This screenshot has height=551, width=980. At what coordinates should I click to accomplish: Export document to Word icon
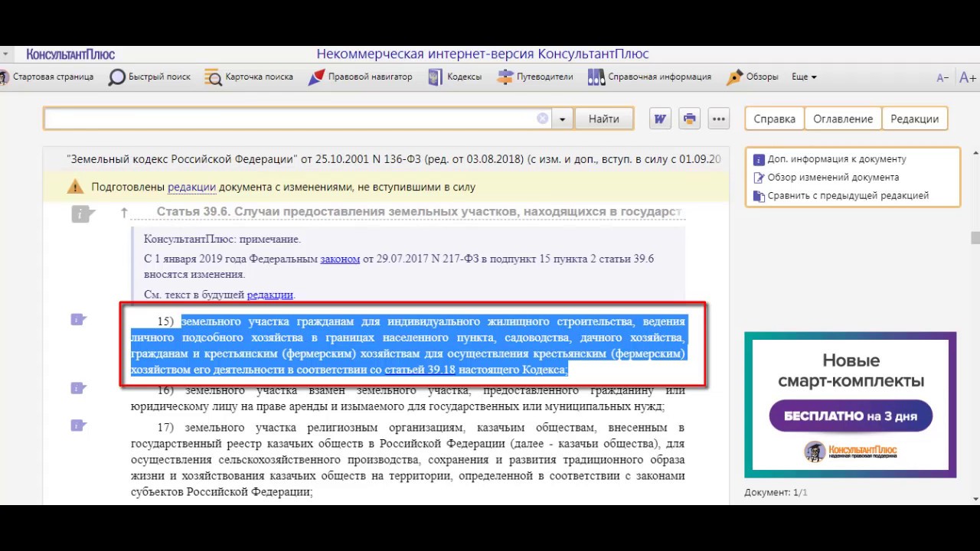point(660,119)
